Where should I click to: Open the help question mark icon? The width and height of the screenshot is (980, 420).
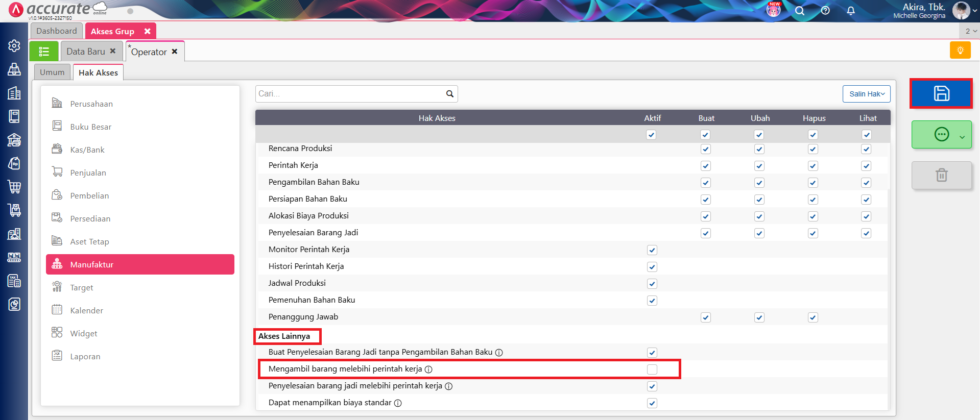[825, 11]
